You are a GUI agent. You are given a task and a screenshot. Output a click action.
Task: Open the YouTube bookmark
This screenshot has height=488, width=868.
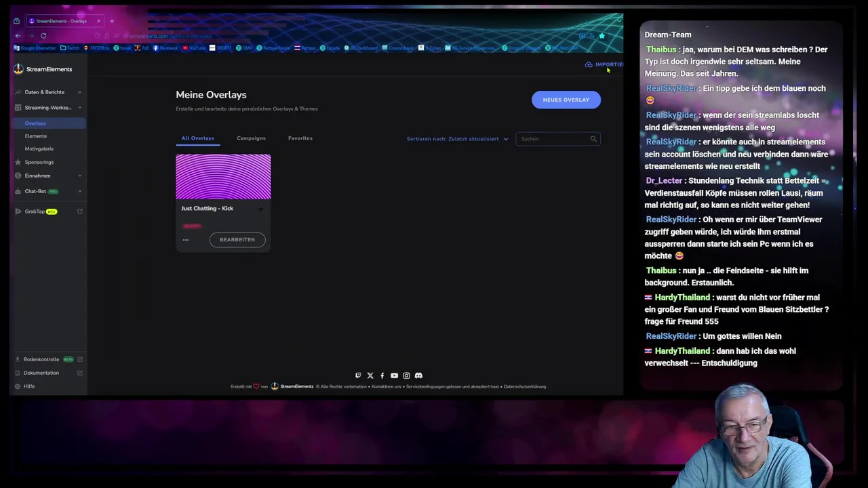193,48
